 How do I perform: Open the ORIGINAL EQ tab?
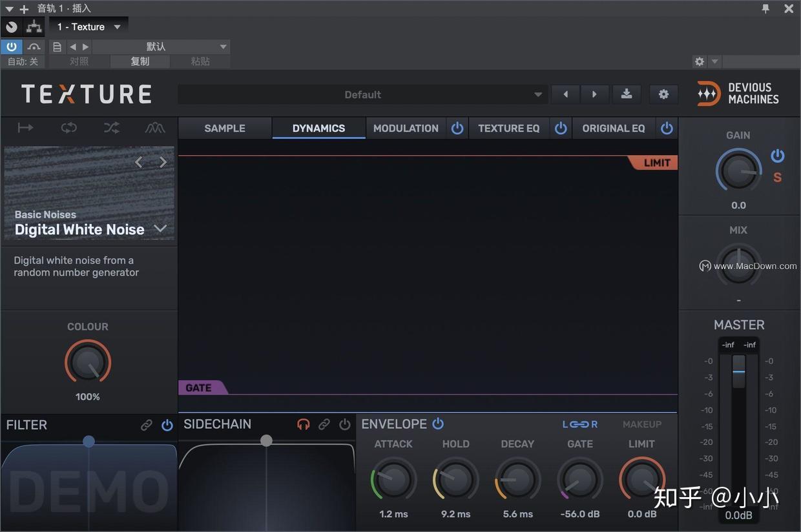[613, 128]
